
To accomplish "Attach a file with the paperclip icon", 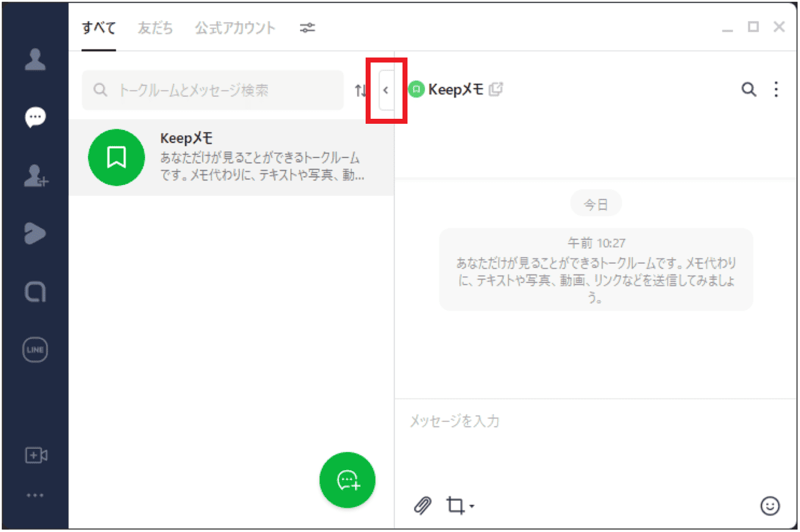I will click(423, 505).
